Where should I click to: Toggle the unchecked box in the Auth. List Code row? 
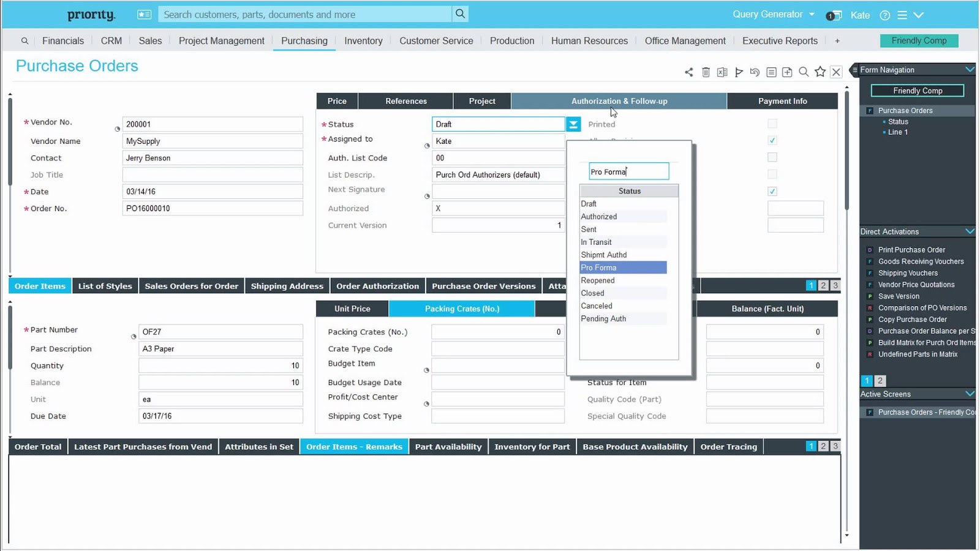[772, 157]
